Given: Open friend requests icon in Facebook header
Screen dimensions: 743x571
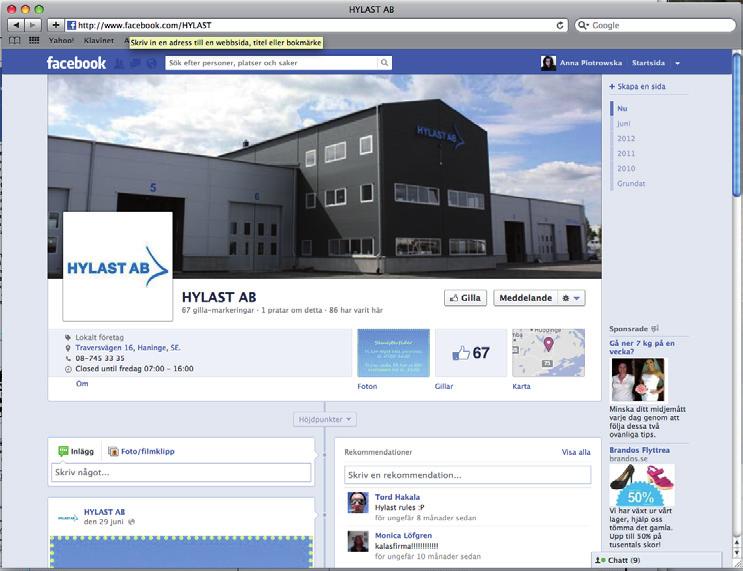Looking at the screenshot, I should [x=119, y=63].
